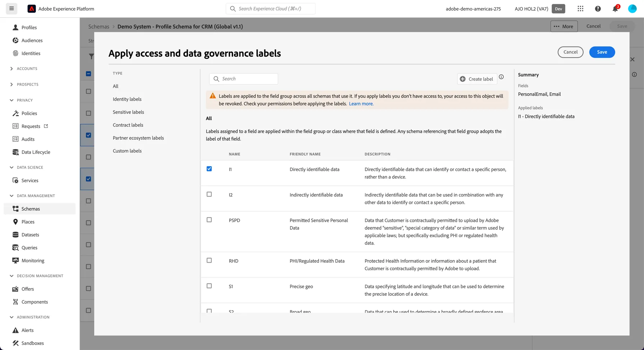The width and height of the screenshot is (644, 350).
Task: Tick the RHD label checkbox
Action: (x=209, y=261)
